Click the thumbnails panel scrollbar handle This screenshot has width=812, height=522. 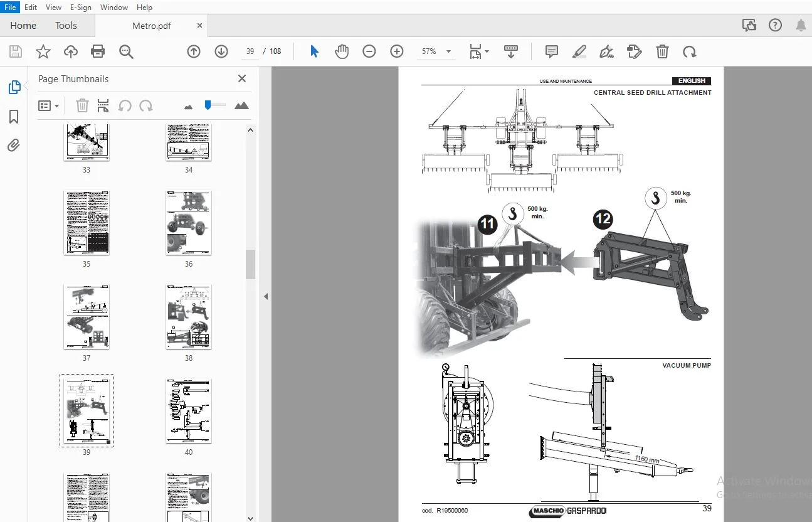[250, 264]
